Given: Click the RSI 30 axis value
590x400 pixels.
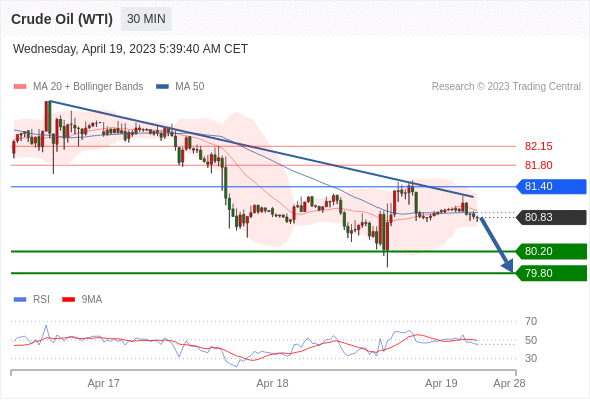Looking at the screenshot, I should pyautogui.click(x=531, y=358).
